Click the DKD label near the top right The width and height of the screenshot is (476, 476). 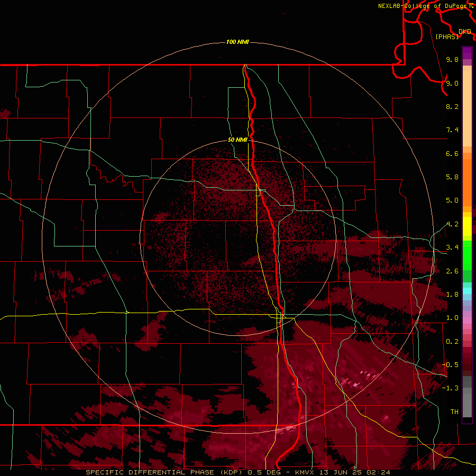click(465, 32)
